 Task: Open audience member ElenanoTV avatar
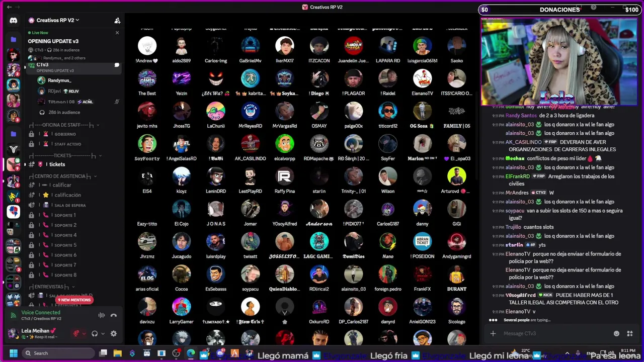coord(422,78)
